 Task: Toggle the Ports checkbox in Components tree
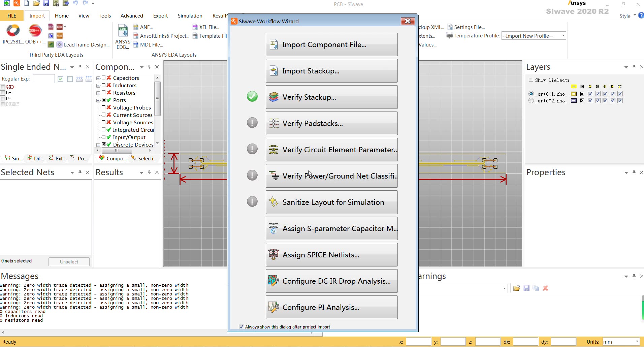pyautogui.click(x=104, y=100)
